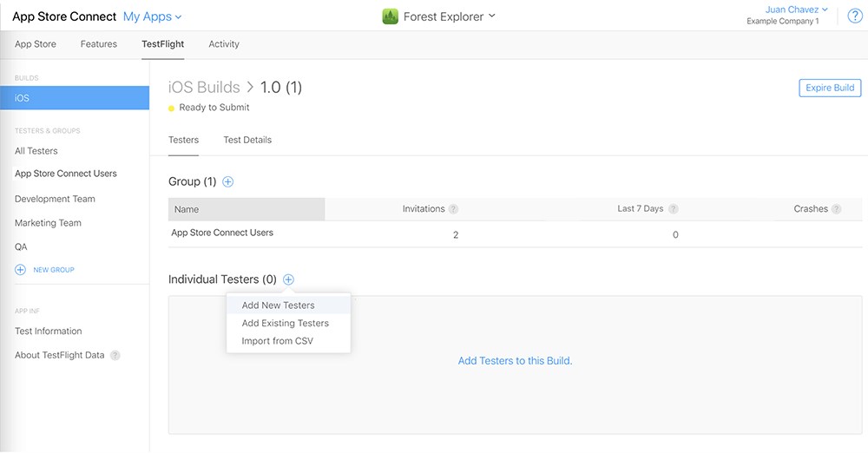Show help for Invitations column
This screenshot has width=868, height=453.
coord(453,209)
